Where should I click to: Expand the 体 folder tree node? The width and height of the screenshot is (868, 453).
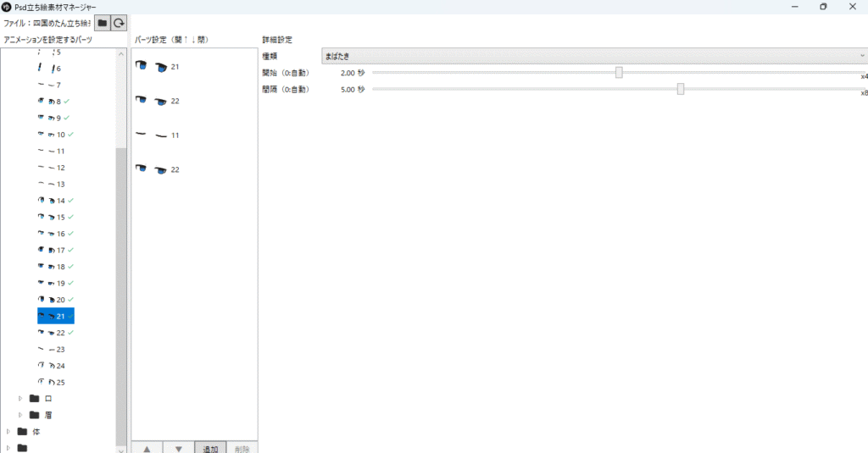pyautogui.click(x=8, y=431)
